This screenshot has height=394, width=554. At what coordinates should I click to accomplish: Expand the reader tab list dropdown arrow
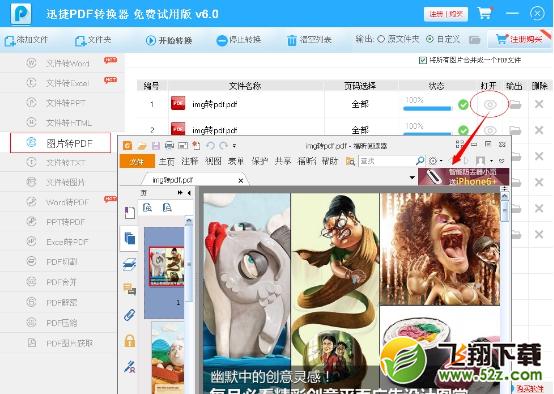(x=412, y=177)
